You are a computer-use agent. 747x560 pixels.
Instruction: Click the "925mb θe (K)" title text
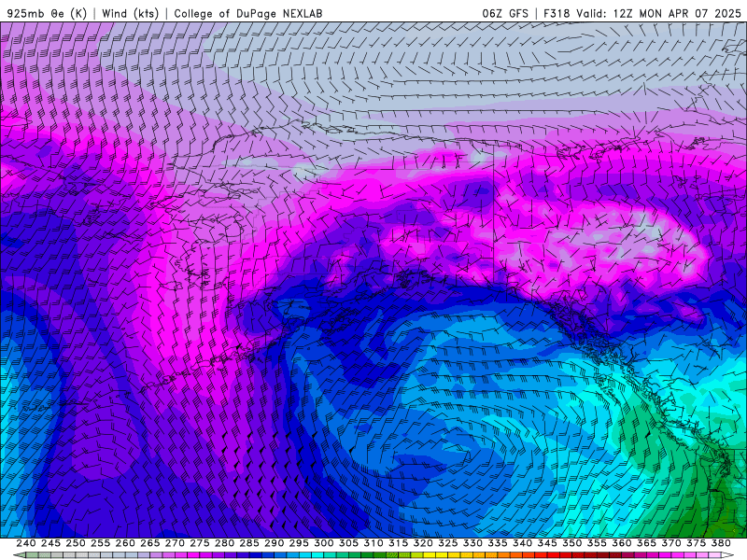(x=47, y=13)
